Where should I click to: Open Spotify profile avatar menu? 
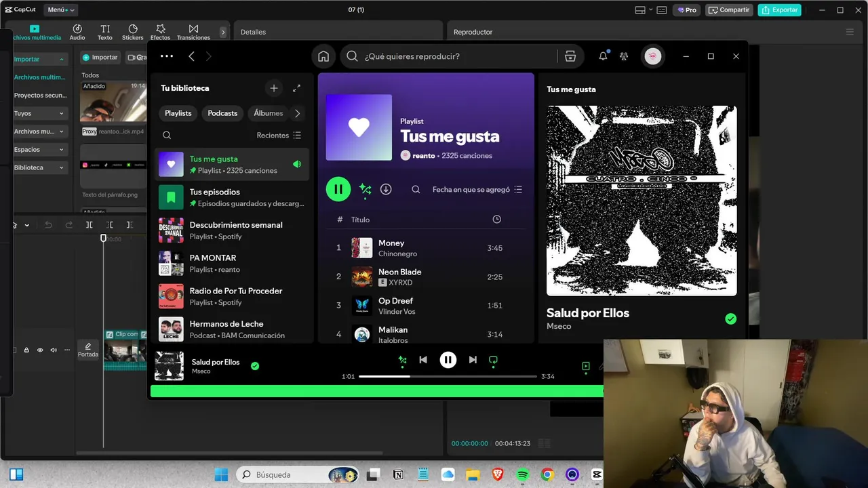click(x=652, y=56)
